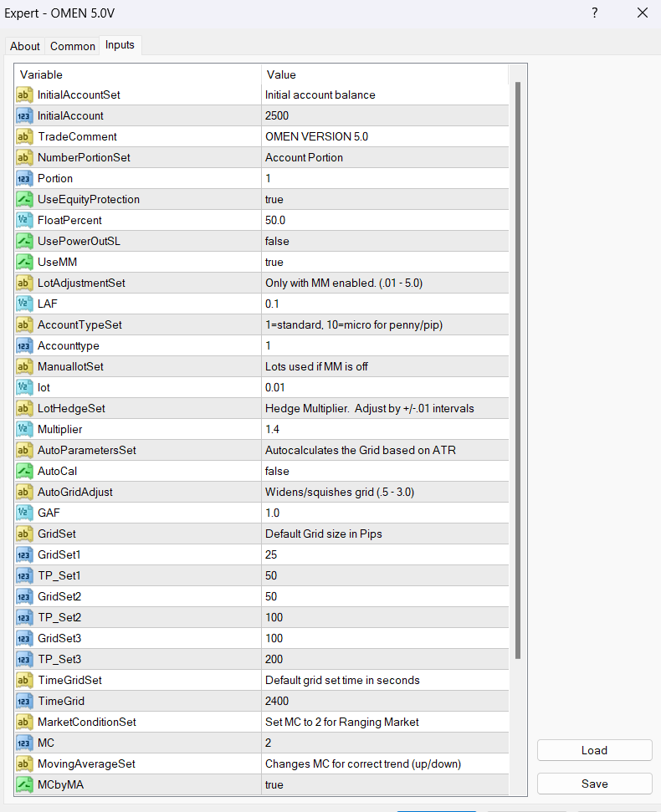Image resolution: width=661 pixels, height=812 pixels.
Task: Click the integer icon next to InitialAccount
Action: (24, 115)
